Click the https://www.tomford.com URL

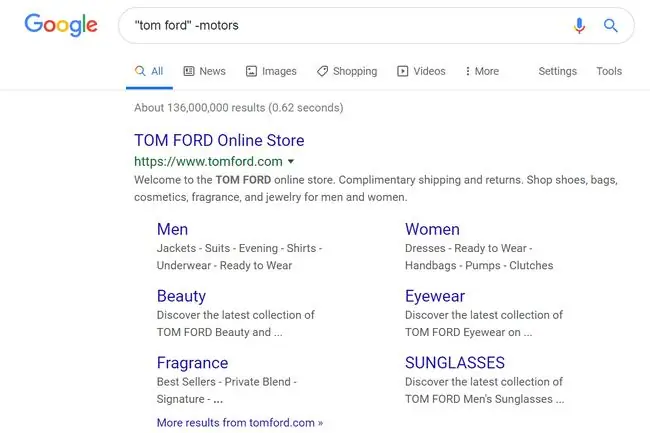tap(208, 161)
